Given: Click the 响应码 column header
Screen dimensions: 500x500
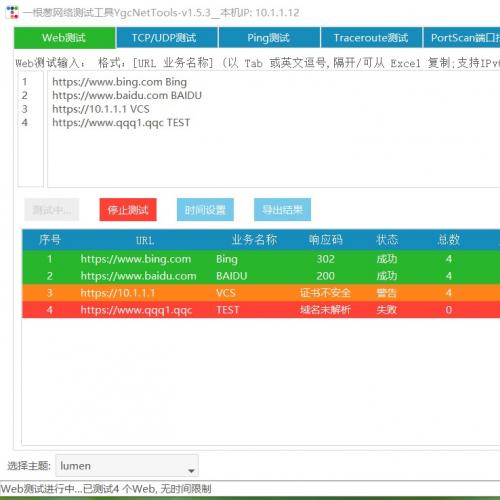Looking at the screenshot, I should (x=325, y=240).
